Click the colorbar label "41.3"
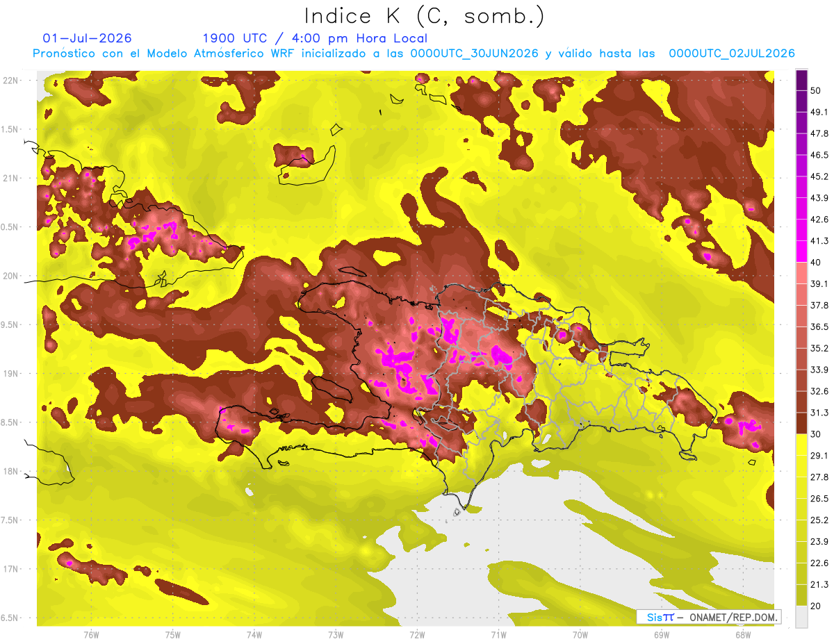The height and width of the screenshot is (644, 834). (x=819, y=241)
